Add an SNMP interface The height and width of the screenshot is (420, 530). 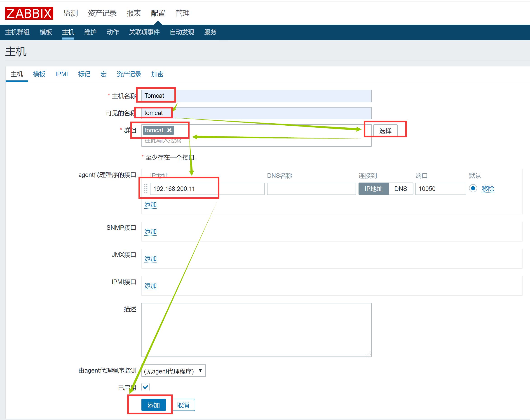point(150,231)
